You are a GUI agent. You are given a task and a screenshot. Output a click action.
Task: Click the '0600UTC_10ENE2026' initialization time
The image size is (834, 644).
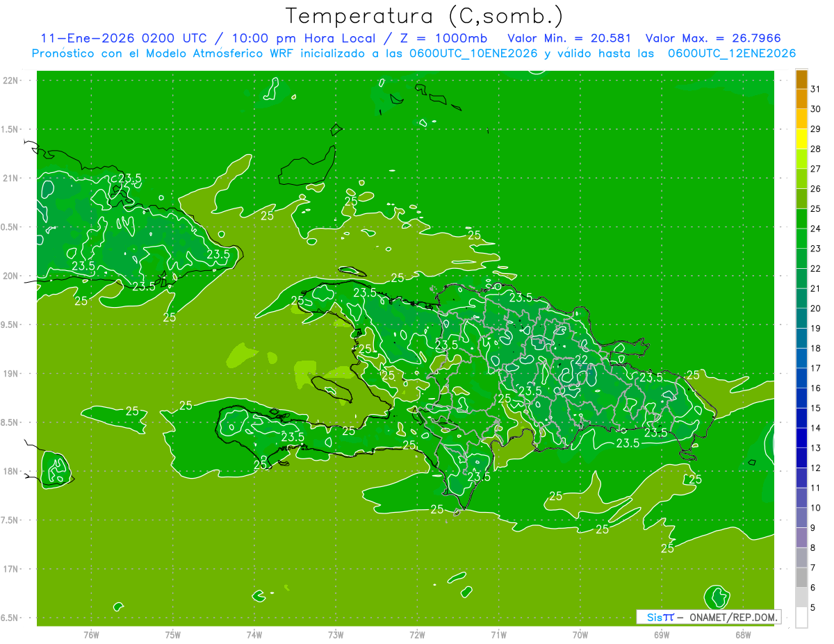pyautogui.click(x=473, y=53)
